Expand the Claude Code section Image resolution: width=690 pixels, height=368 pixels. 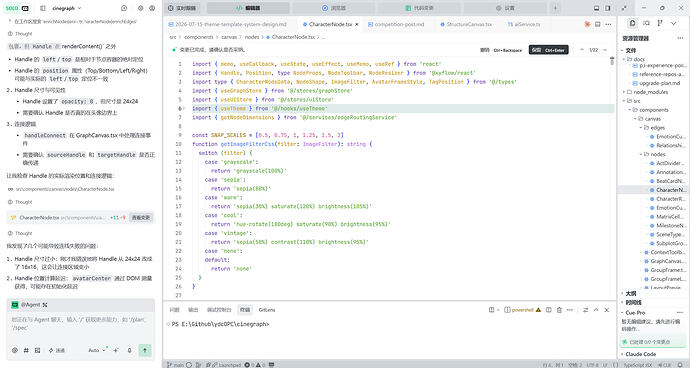click(640, 354)
